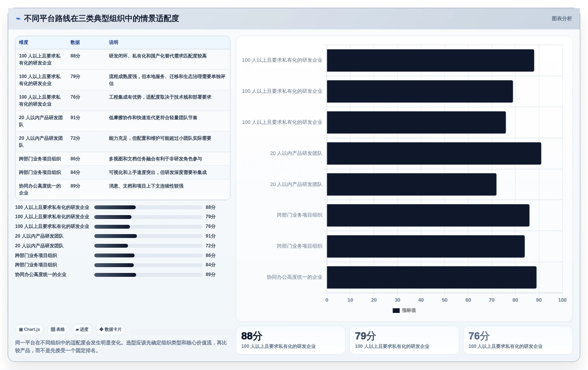Click the 50 tick on chart x-axis

click(444, 300)
